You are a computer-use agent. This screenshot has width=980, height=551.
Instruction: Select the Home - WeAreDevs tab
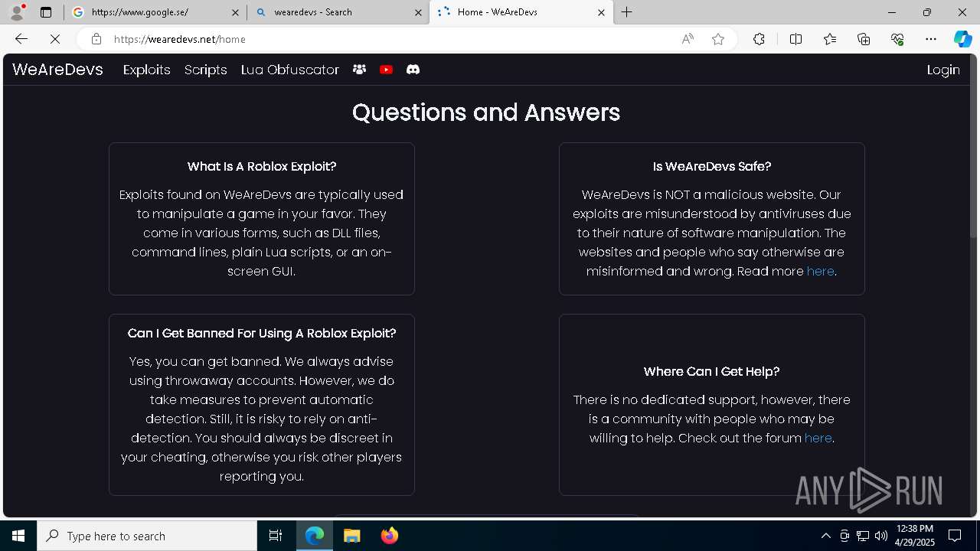pos(521,12)
